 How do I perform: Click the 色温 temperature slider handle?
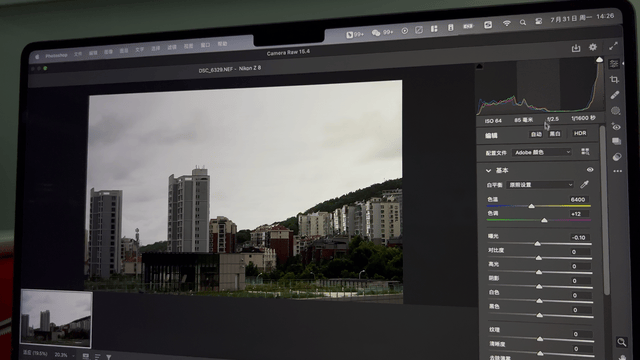531,206
